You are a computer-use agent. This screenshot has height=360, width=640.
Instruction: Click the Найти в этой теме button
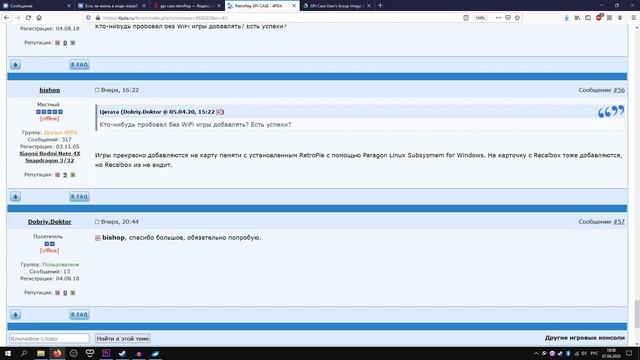123,338
